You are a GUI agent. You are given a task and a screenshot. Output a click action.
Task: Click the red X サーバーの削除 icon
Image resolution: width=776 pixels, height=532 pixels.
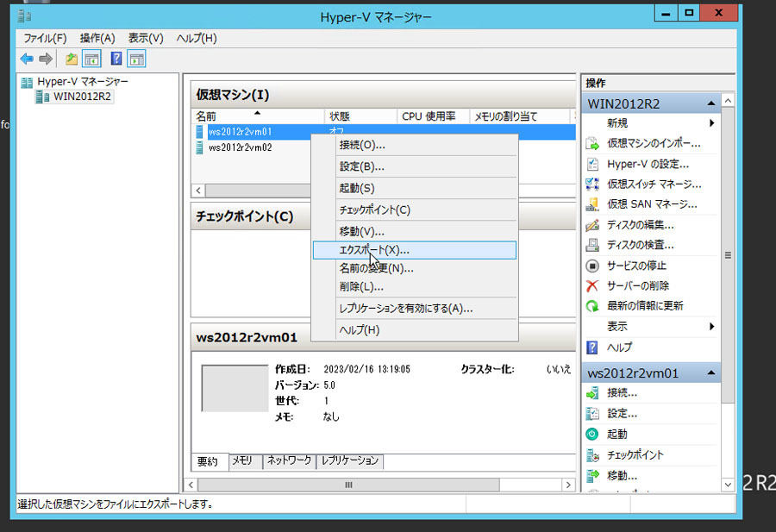592,285
